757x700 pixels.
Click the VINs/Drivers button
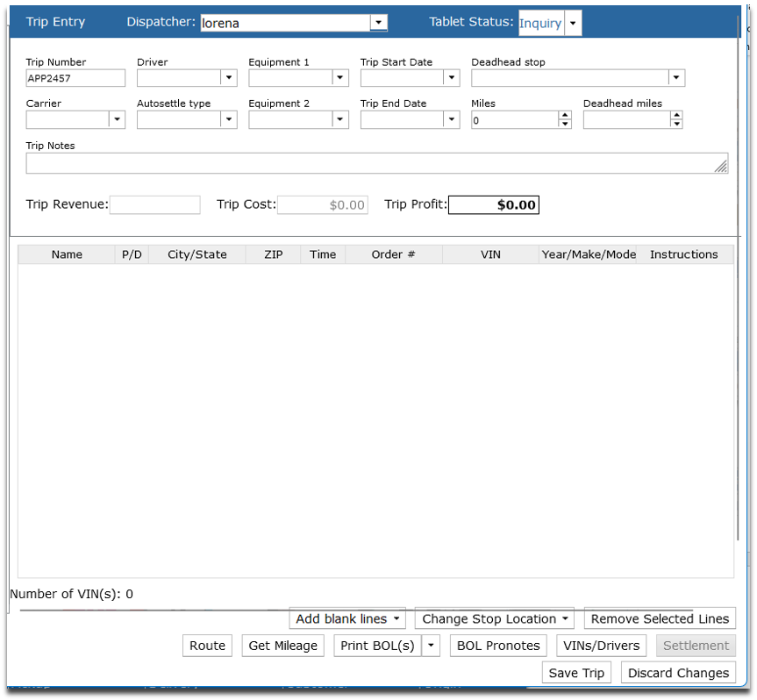point(601,646)
